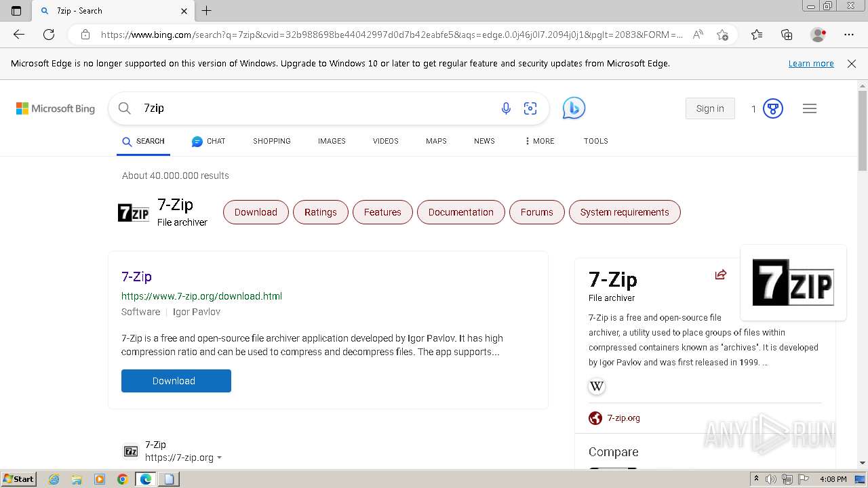The height and width of the screenshot is (488, 868).
Task: Switch to the VIDEOS tab
Action: (386, 141)
